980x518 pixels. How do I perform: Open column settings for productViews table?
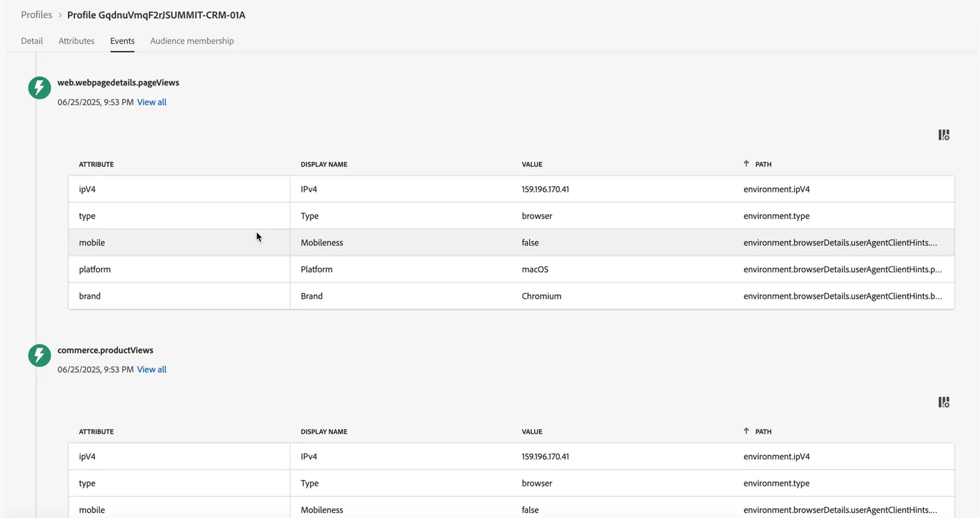click(x=944, y=403)
